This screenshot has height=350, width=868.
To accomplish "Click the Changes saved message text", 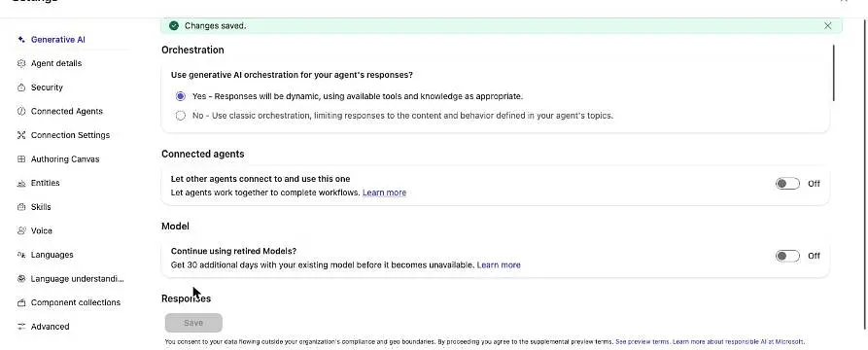I will tap(216, 25).
